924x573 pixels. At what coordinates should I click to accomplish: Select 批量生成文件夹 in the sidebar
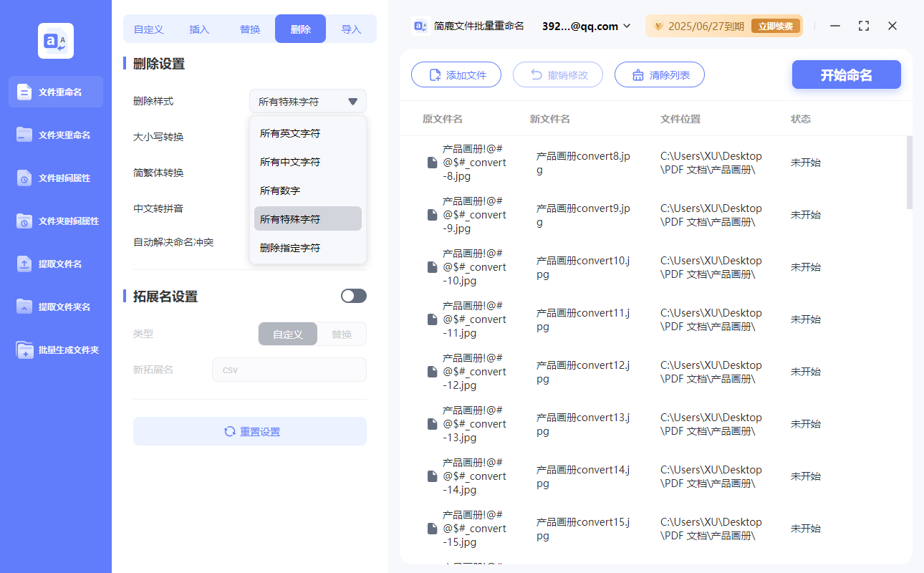tap(55, 350)
